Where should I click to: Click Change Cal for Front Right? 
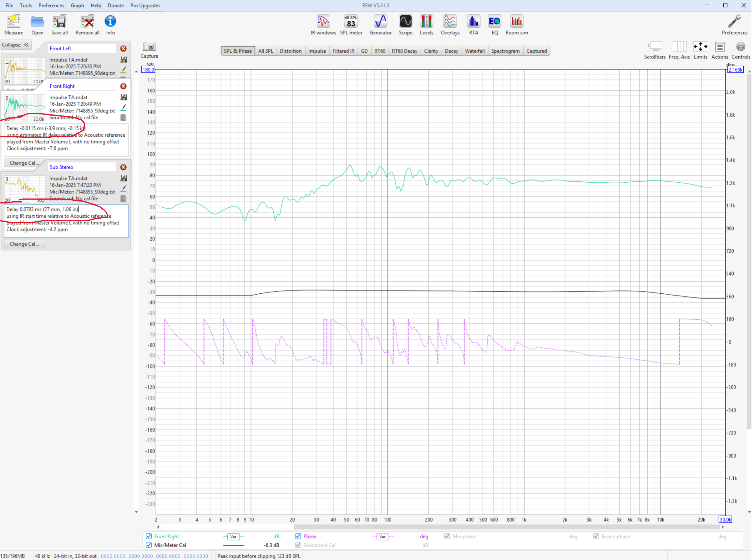[x=24, y=163]
